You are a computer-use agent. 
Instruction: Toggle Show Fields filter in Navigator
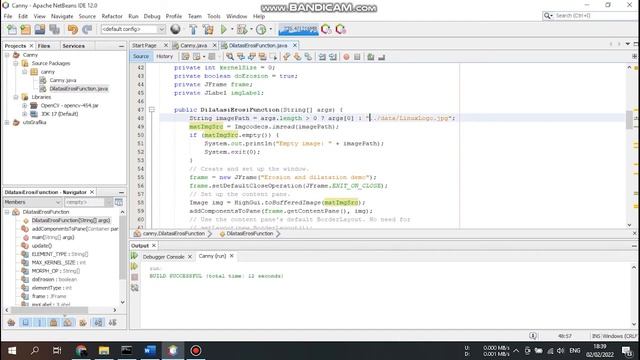pos(25,323)
